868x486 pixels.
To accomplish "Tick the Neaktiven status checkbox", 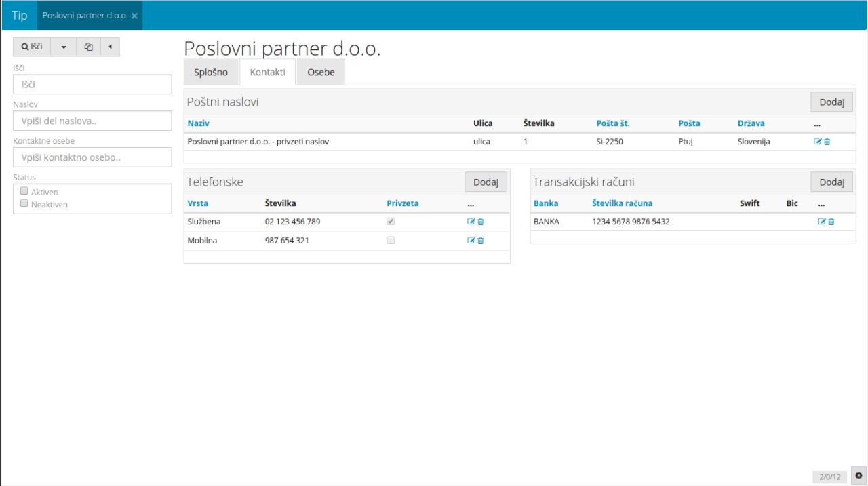I will tap(24, 203).
